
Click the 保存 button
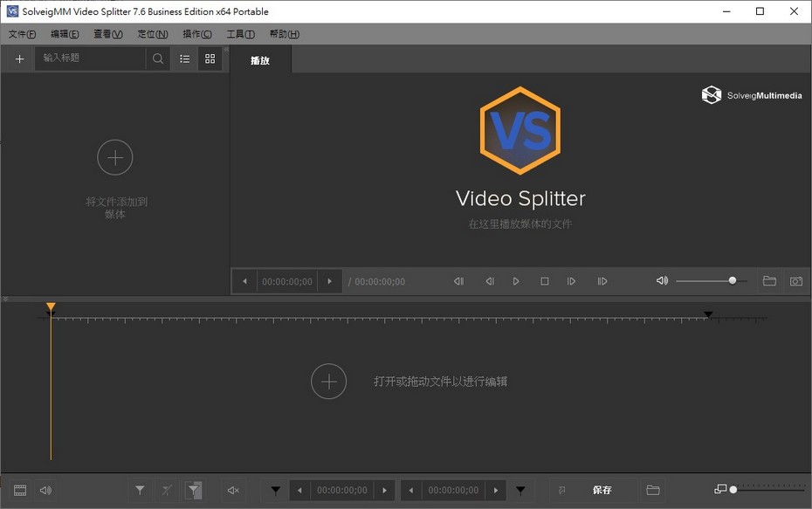tap(602, 490)
